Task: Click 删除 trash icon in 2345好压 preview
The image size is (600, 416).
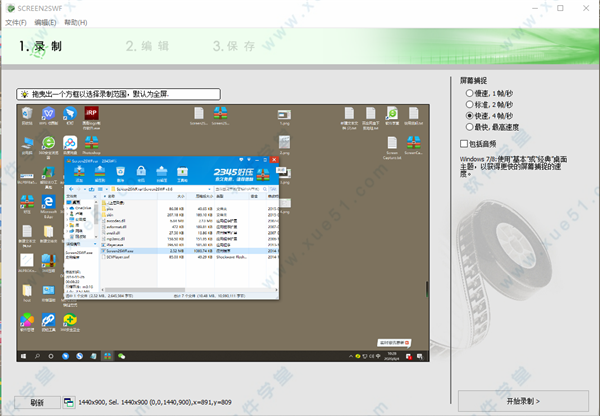Action: coord(121,174)
